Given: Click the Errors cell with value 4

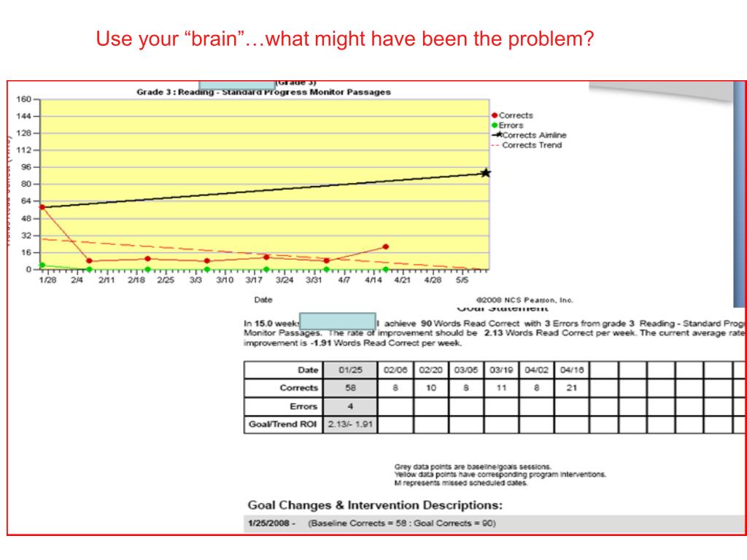Looking at the screenshot, I should pyautogui.click(x=350, y=407).
